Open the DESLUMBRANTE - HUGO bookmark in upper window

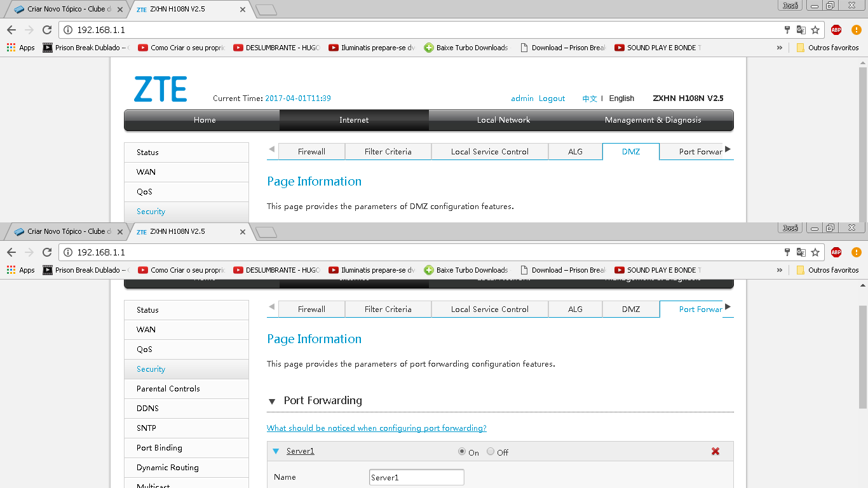[276, 48]
